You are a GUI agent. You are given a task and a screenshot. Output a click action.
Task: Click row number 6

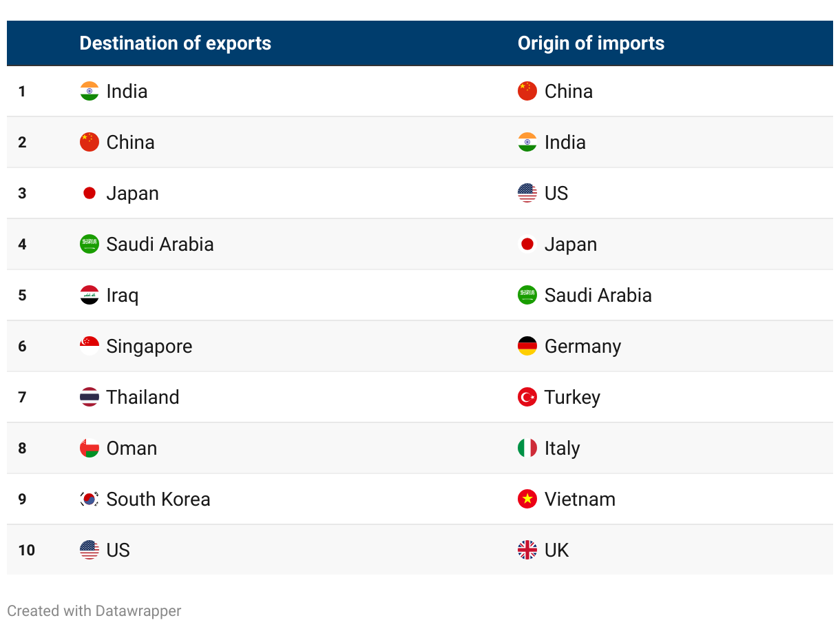[x=23, y=346]
